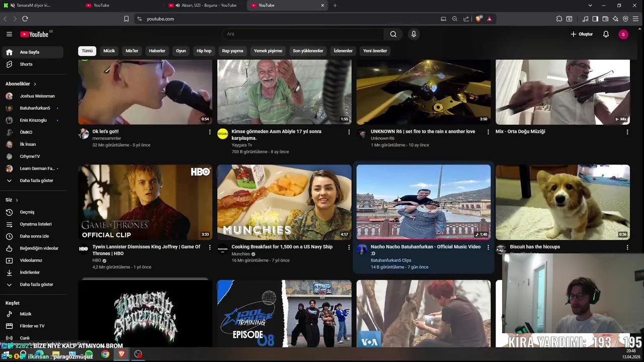Open Filmler ve TV under Keşfet
The width and height of the screenshot is (644, 362).
point(32,326)
